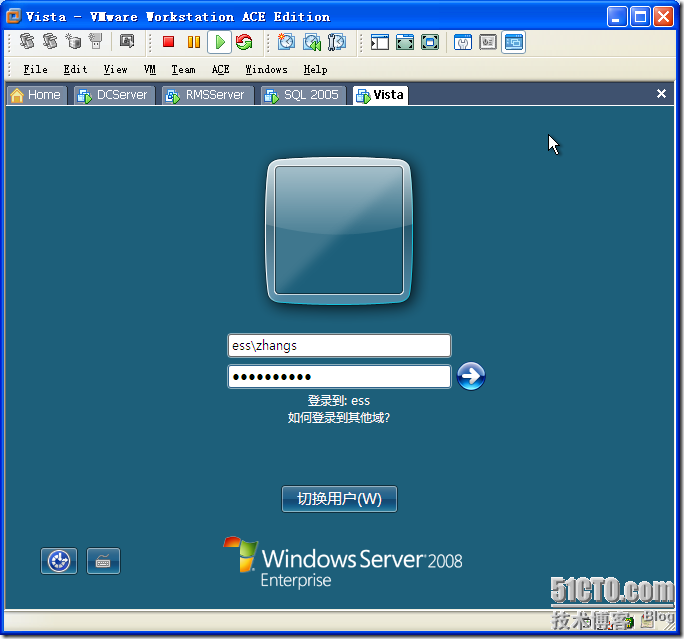Click the 如何登录到其他域? link

[x=339, y=418]
